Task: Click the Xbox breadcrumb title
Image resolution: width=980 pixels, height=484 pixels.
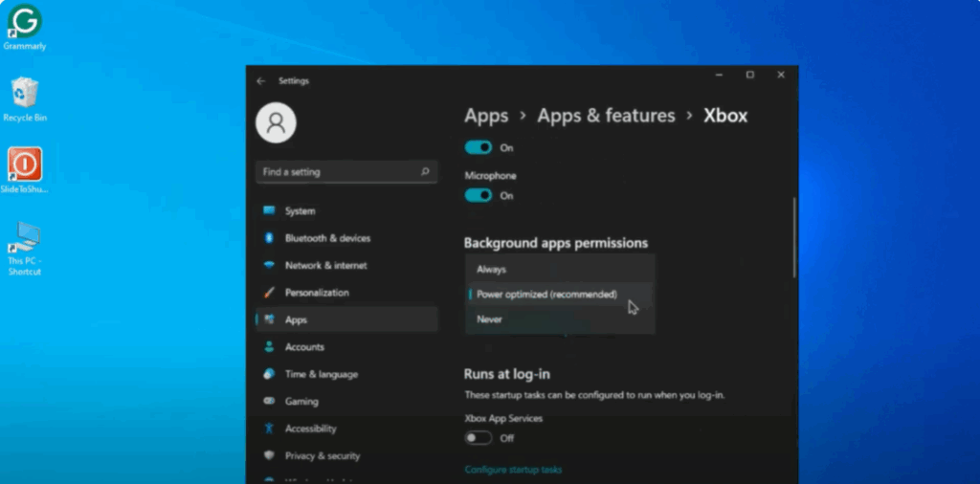Action: [x=725, y=116]
